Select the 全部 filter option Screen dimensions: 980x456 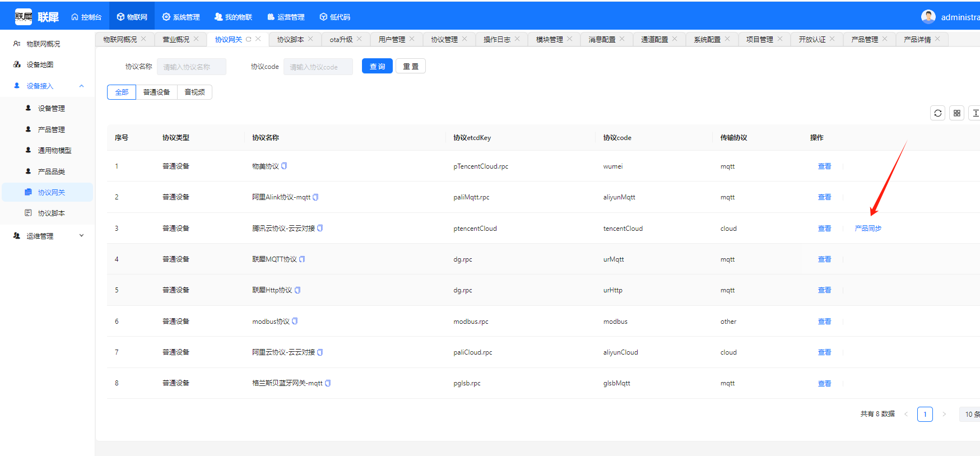pyautogui.click(x=122, y=92)
